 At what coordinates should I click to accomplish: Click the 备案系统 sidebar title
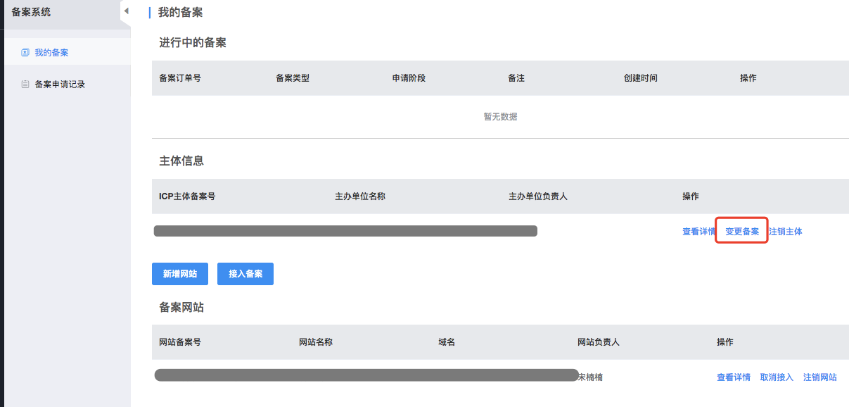(31, 12)
